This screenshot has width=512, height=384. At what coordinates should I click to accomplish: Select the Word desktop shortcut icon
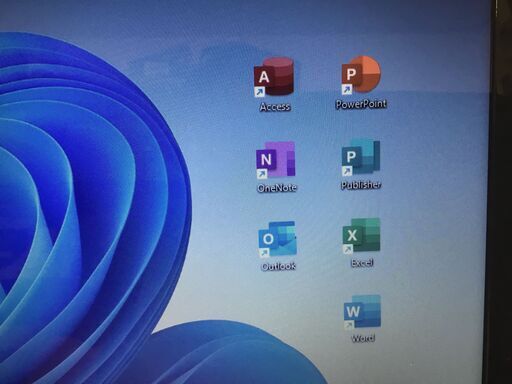[x=362, y=312]
